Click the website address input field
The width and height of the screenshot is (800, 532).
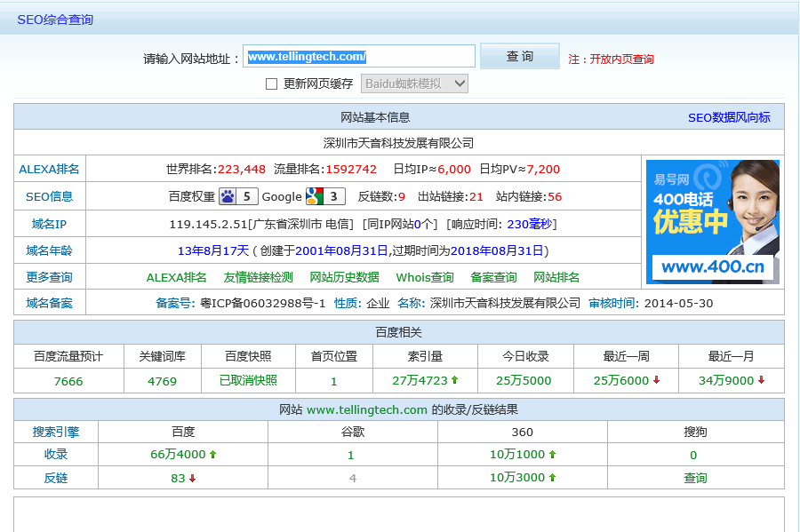[x=359, y=57]
